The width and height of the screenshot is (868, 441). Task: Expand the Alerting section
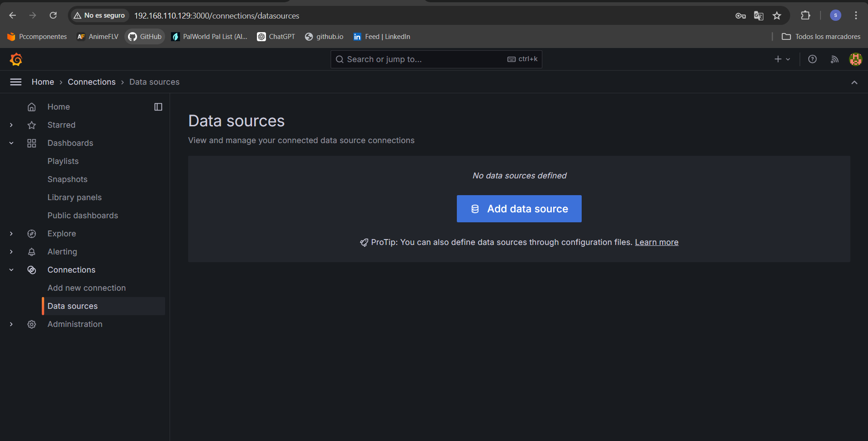tap(11, 251)
